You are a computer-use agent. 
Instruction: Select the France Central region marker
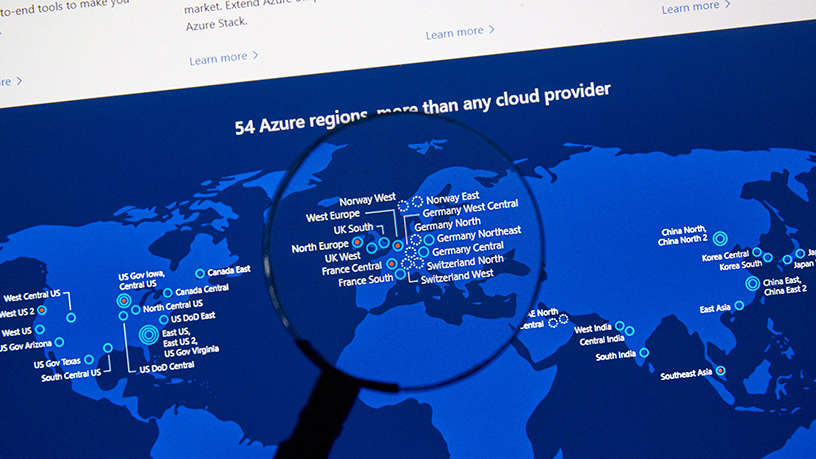coord(392,264)
